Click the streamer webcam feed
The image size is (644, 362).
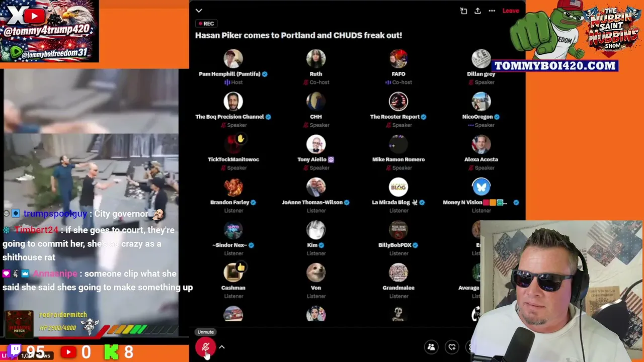click(x=559, y=292)
